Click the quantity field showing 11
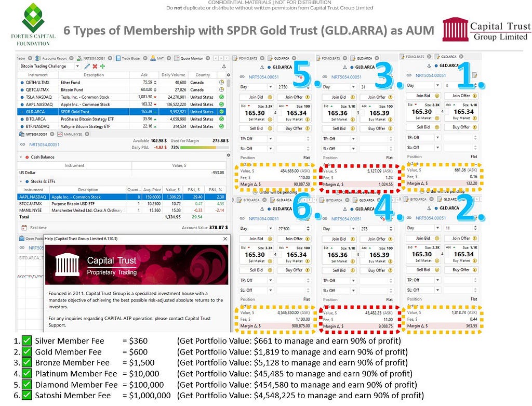The width and height of the screenshot is (532, 406). click(461, 228)
